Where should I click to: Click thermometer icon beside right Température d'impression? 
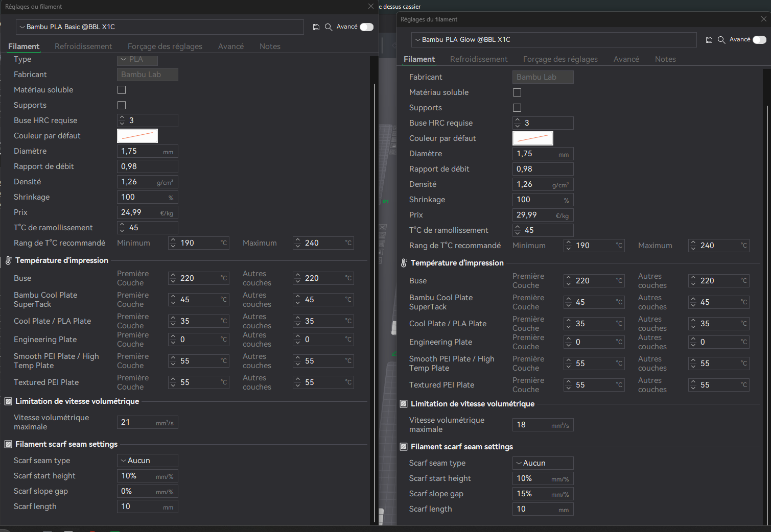point(404,263)
